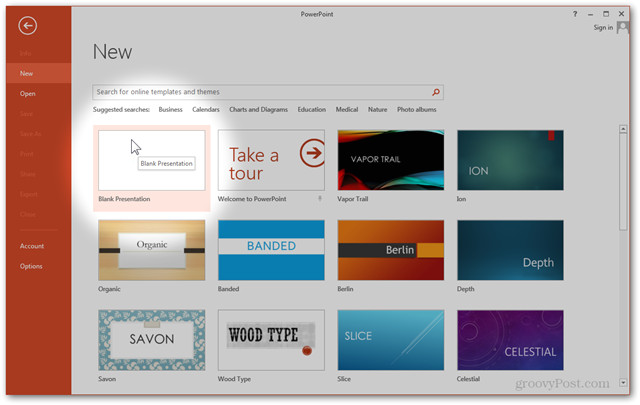Screen dimensions: 640x405
Task: Click the back arrow circle icon
Action: pos(27,26)
